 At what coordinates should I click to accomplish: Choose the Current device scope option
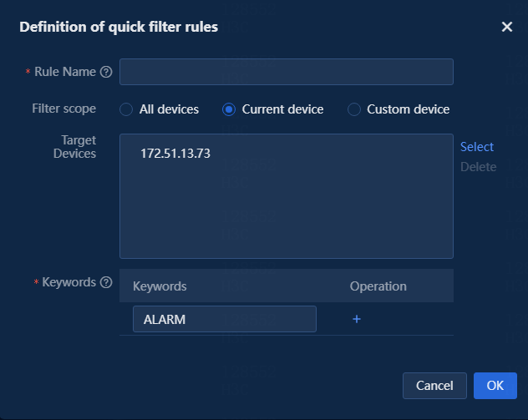229,109
